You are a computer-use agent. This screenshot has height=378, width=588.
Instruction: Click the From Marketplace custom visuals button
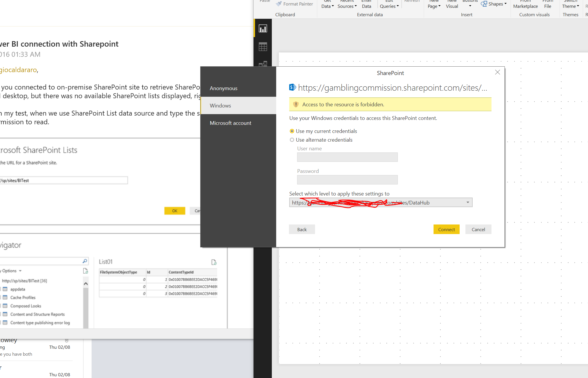click(525, 4)
